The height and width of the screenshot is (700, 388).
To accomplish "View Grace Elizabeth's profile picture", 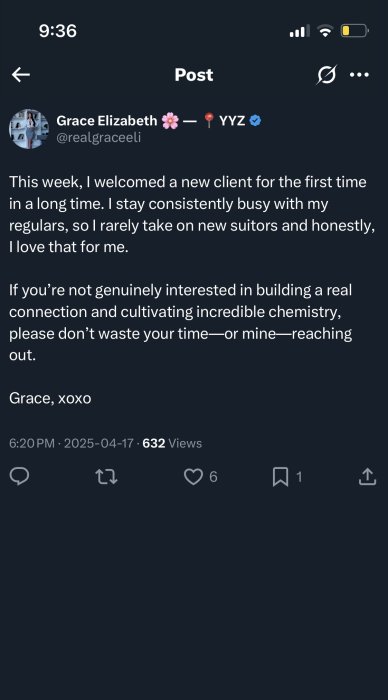I will point(29,129).
